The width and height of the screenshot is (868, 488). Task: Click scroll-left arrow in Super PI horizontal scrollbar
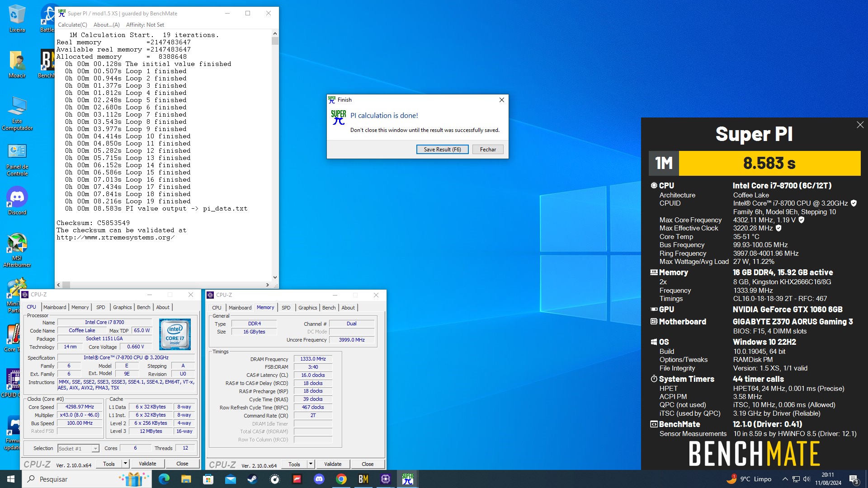pos(58,285)
